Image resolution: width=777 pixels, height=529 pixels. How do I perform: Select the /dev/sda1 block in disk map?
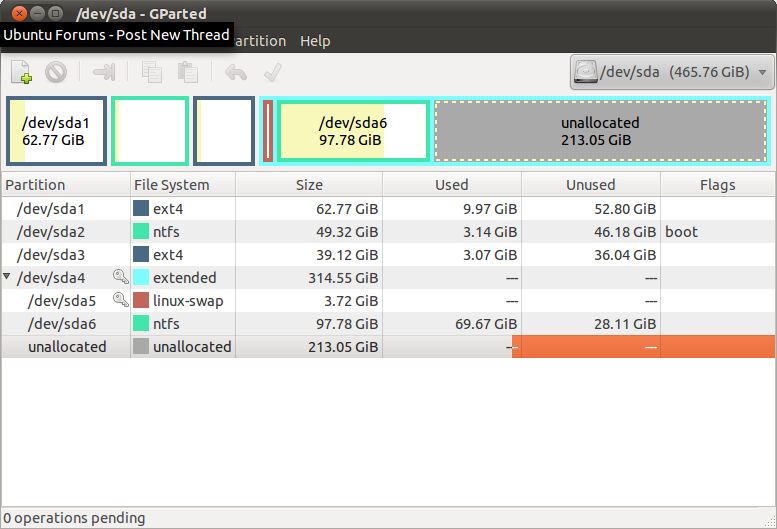click(x=56, y=131)
